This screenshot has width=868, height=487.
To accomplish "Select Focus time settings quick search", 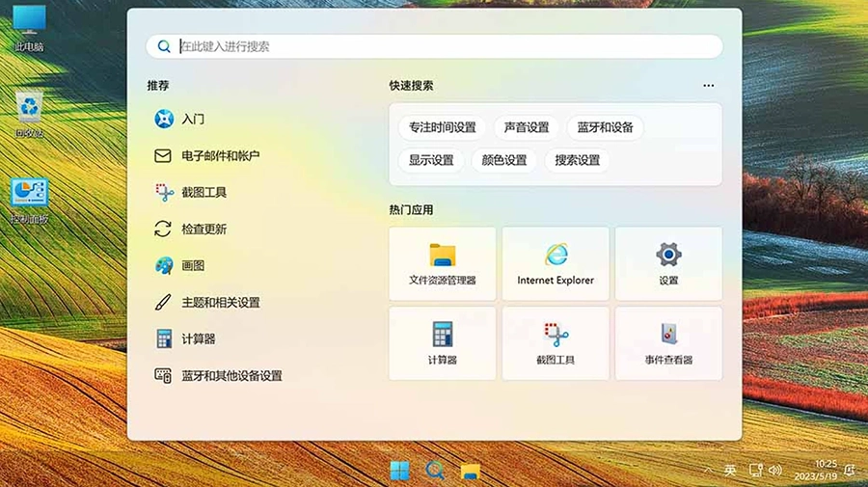I will (x=442, y=127).
